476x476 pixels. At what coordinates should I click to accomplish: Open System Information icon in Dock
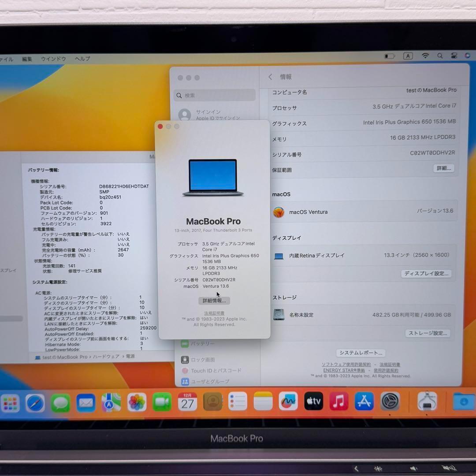(427, 402)
